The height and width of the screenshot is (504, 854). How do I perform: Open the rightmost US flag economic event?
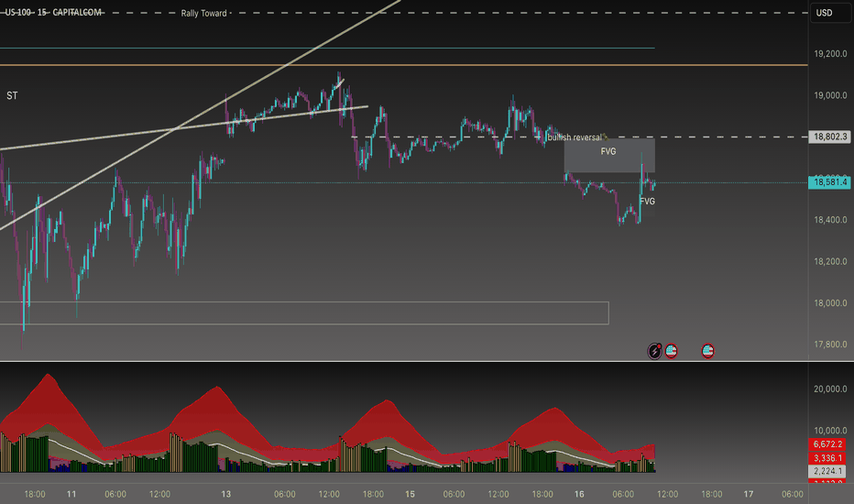point(707,351)
